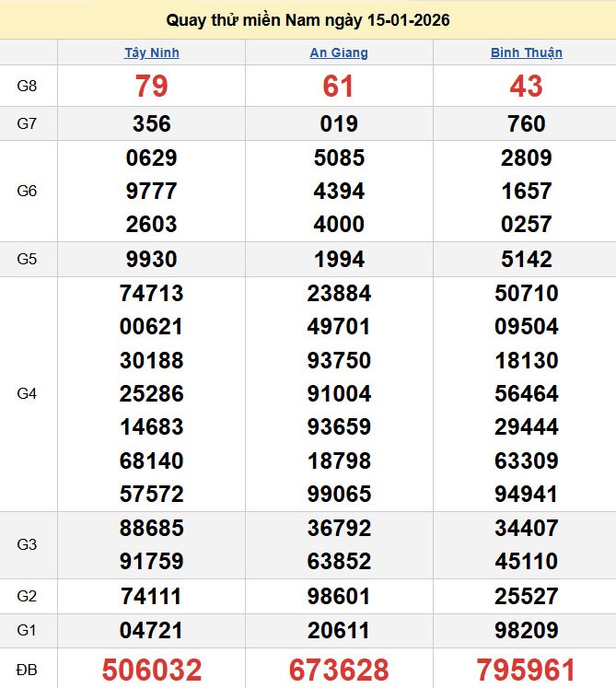Viewport: 616px width, 688px height.
Task: Select Bình Thuận G8 number 43
Action: tap(526, 87)
